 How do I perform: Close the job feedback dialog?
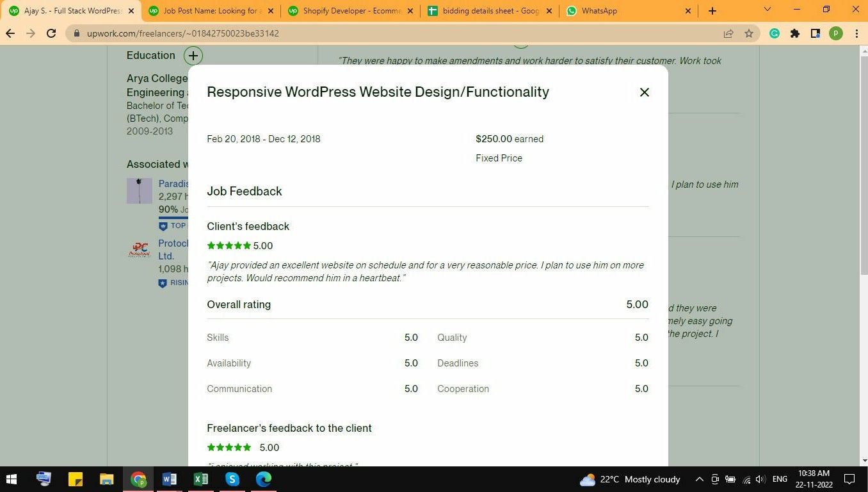click(x=644, y=92)
